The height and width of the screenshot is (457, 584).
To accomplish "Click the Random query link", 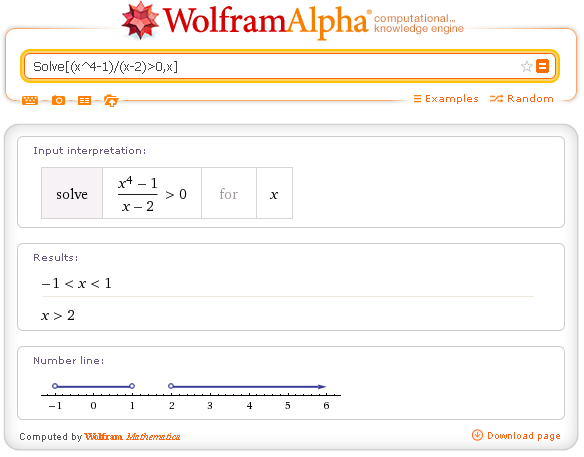I will coord(521,99).
